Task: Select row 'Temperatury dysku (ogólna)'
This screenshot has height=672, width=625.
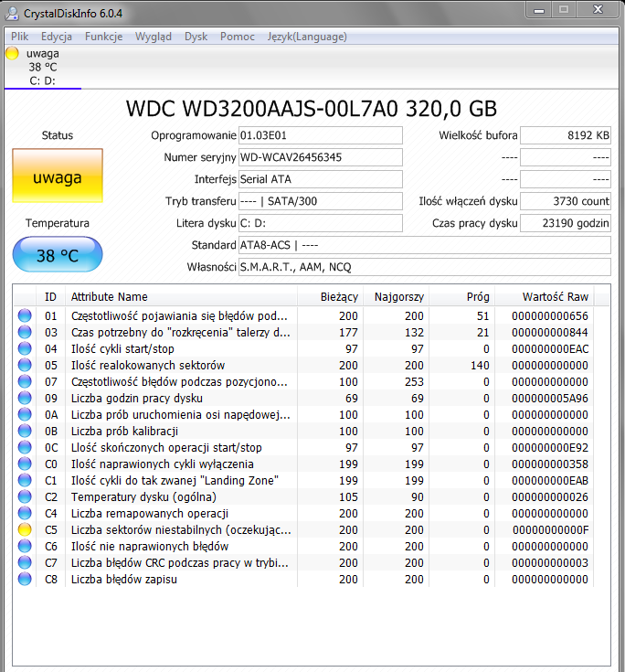Action: 303,496
